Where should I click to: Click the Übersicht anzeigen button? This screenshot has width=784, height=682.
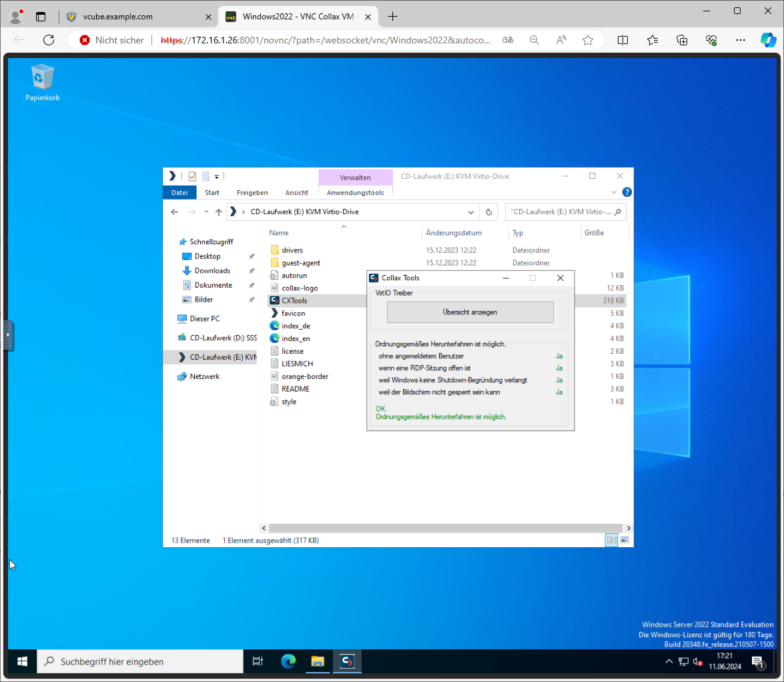point(470,312)
